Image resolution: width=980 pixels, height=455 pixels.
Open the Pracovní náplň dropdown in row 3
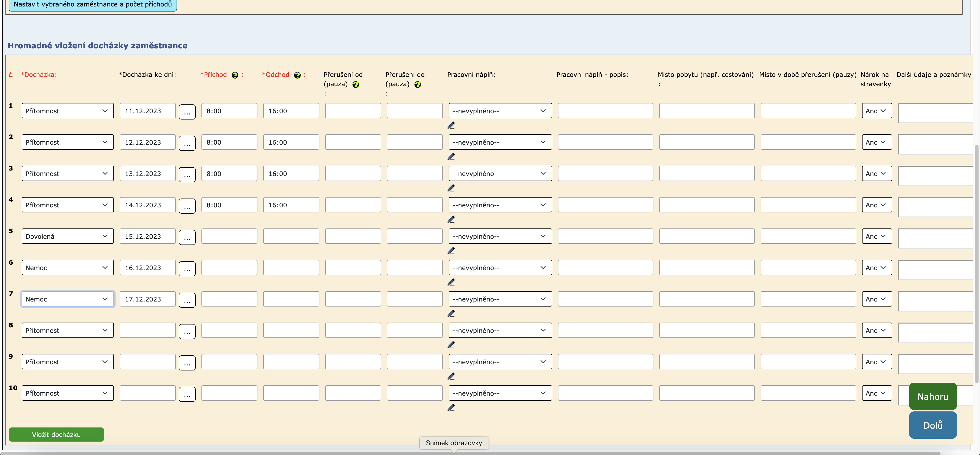(500, 174)
